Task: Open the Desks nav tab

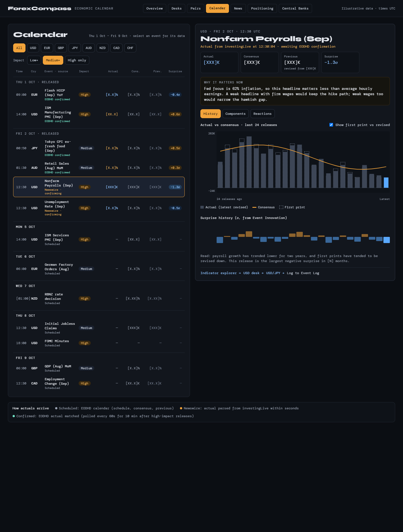Action: [x=177, y=8]
